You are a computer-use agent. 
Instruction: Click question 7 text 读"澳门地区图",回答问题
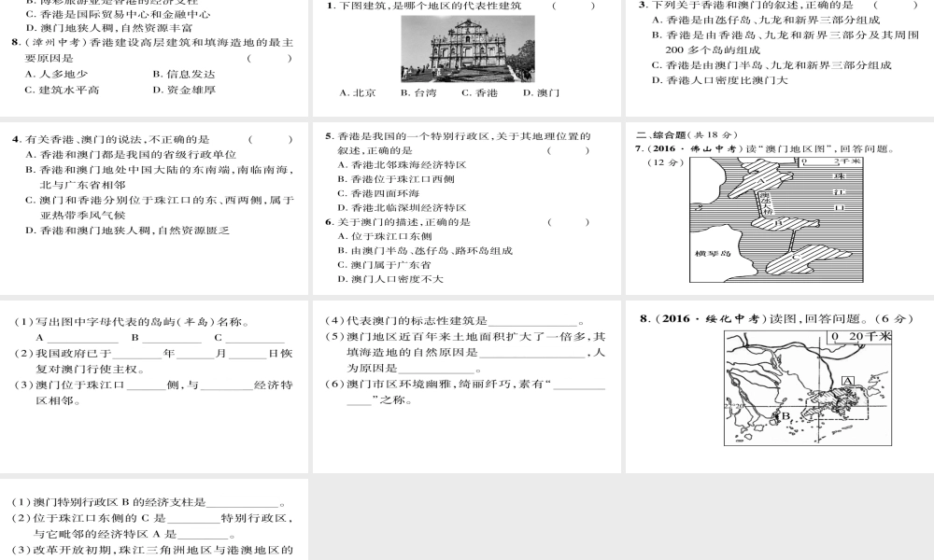(x=766, y=148)
